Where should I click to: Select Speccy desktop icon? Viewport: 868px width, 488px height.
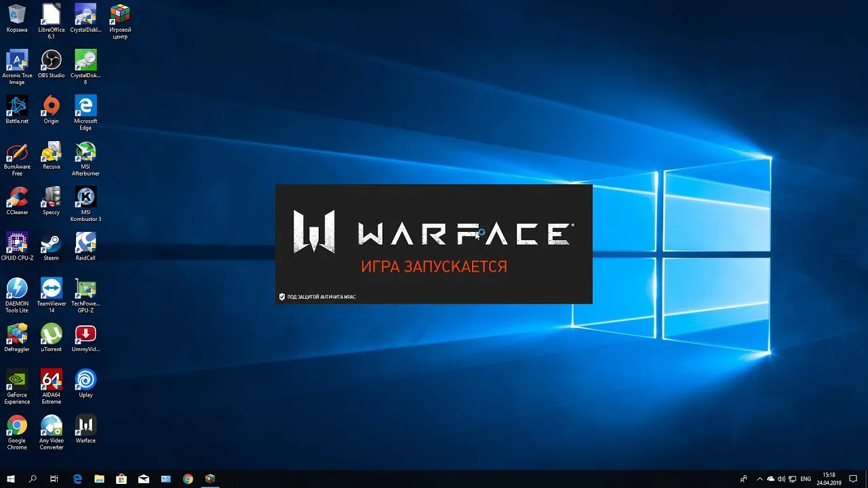pos(51,201)
